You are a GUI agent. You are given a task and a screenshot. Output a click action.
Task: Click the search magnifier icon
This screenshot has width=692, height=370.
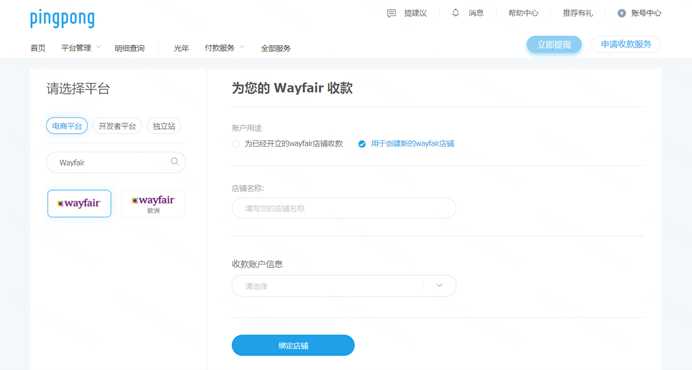coord(175,162)
